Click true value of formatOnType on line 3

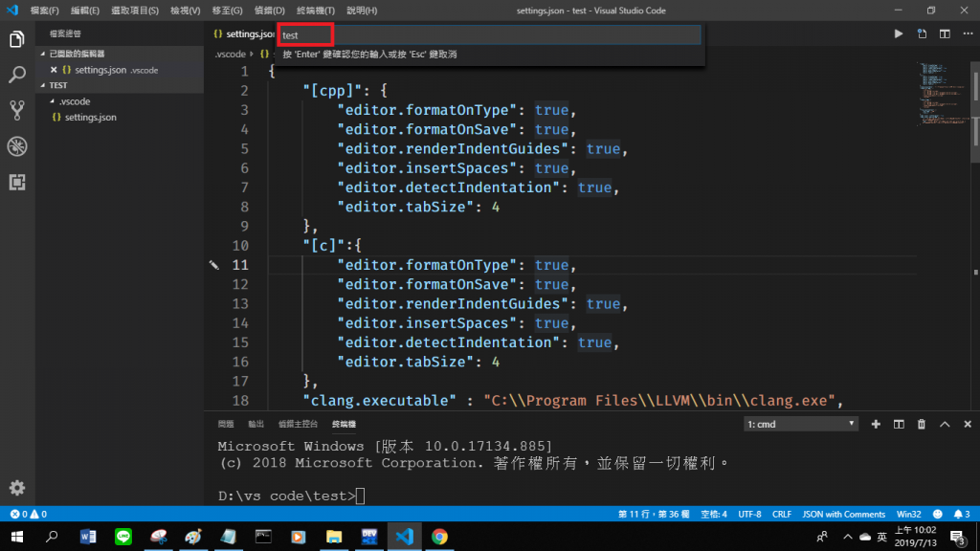[551, 110]
